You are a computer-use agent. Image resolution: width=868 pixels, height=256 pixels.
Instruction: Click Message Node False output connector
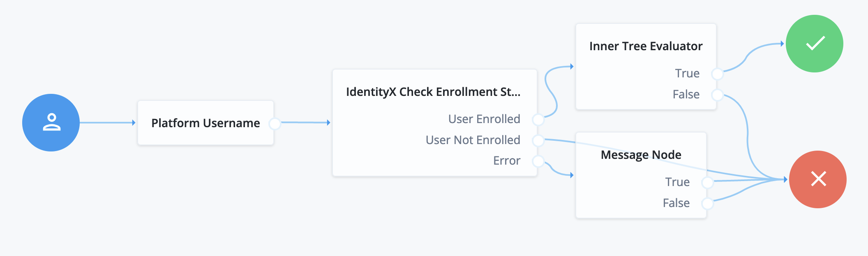[x=707, y=203]
